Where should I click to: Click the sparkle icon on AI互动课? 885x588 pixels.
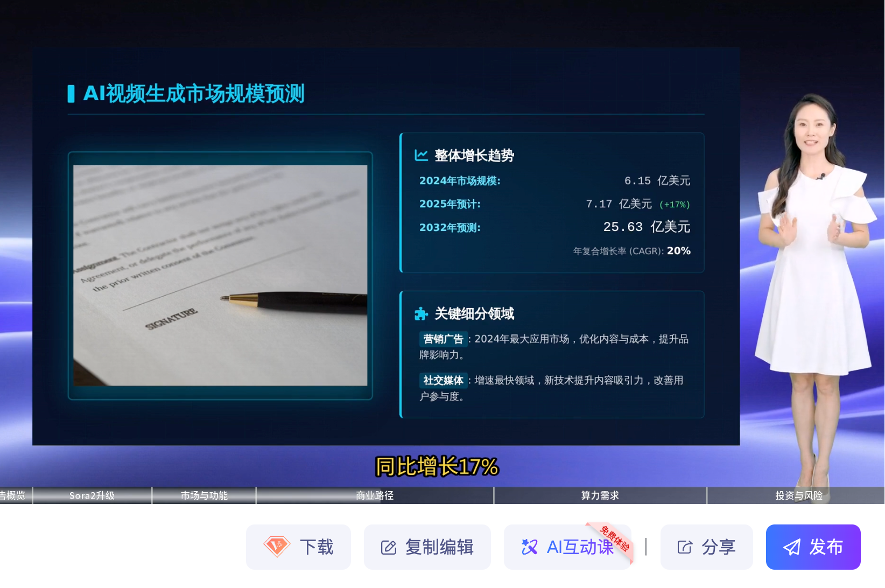[x=529, y=547]
